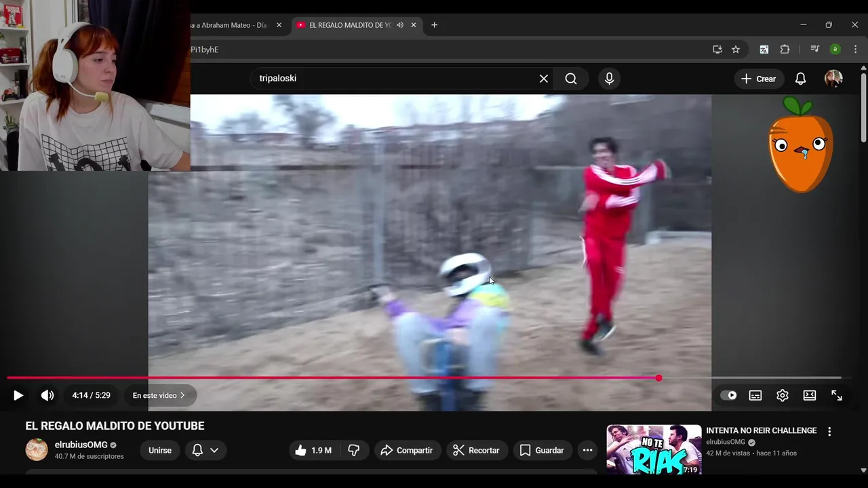
Task: Open a new browser tab
Action: pyautogui.click(x=434, y=25)
